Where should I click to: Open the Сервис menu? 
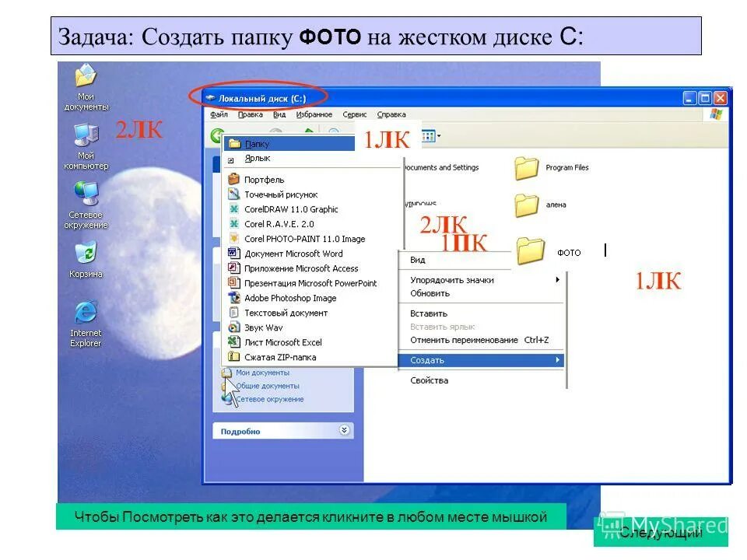[355, 115]
